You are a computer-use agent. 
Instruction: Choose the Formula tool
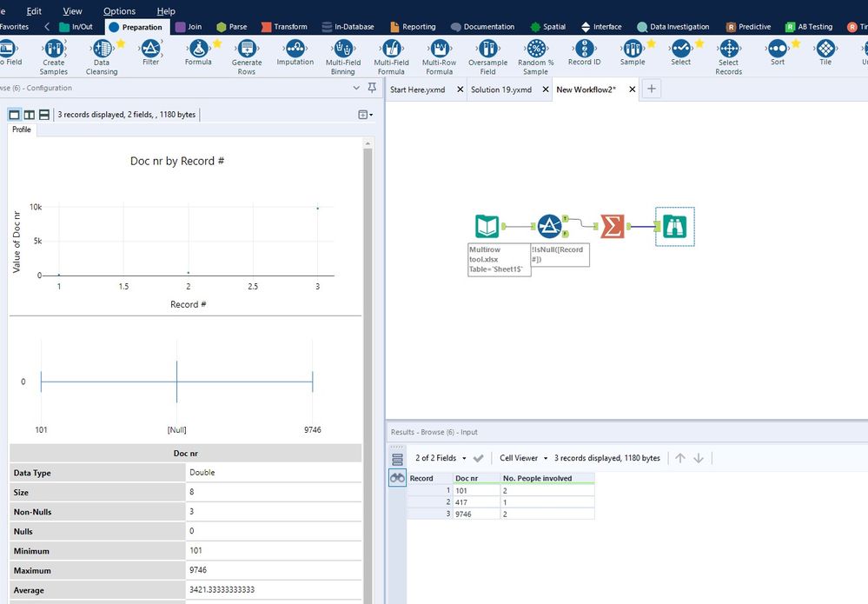(198, 53)
